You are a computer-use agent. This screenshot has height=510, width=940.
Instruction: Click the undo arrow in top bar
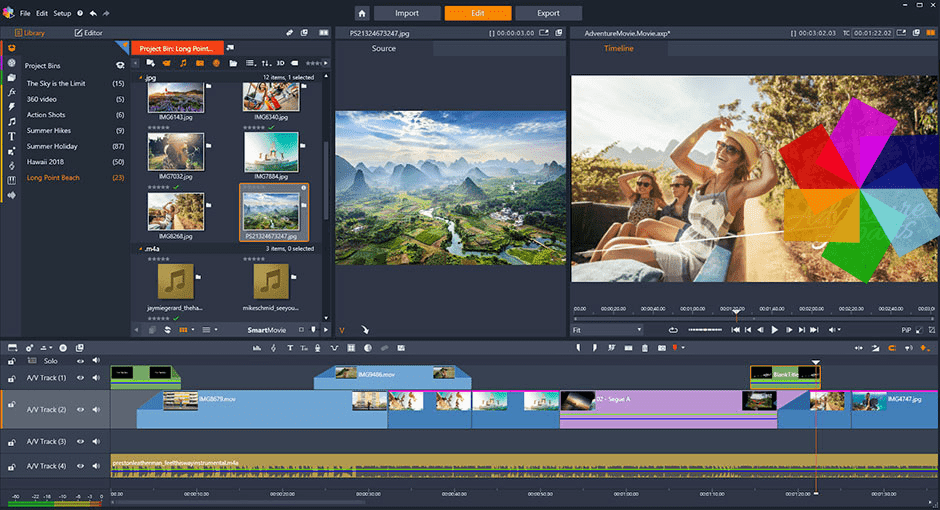pos(93,14)
